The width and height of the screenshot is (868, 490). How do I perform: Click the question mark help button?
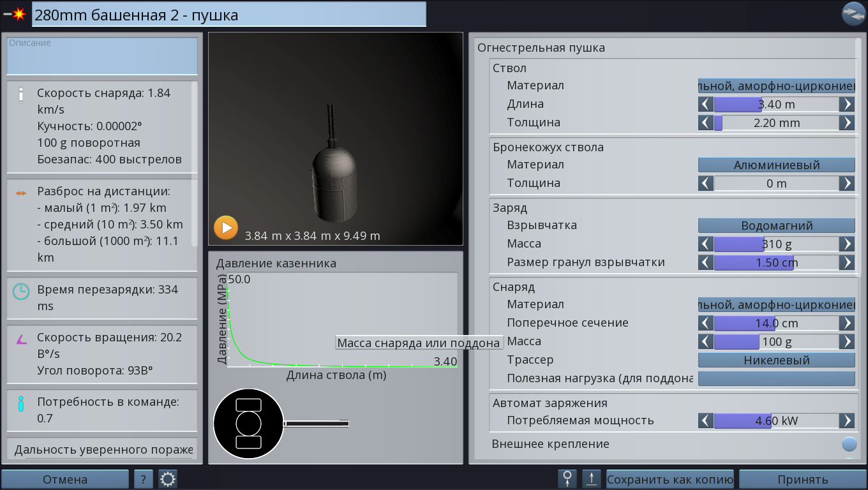tap(144, 479)
